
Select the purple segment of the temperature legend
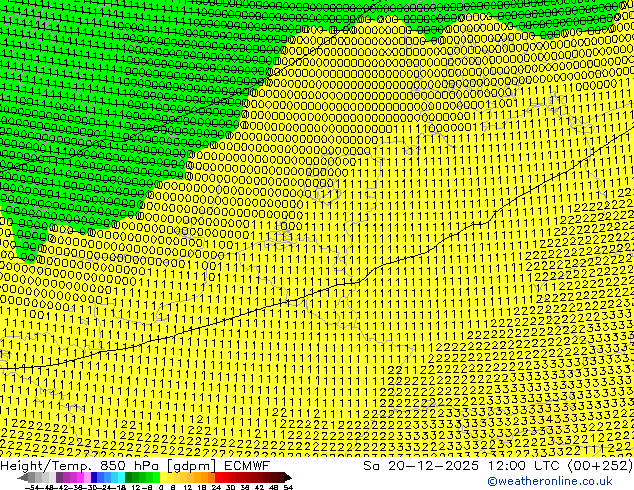coord(70,477)
